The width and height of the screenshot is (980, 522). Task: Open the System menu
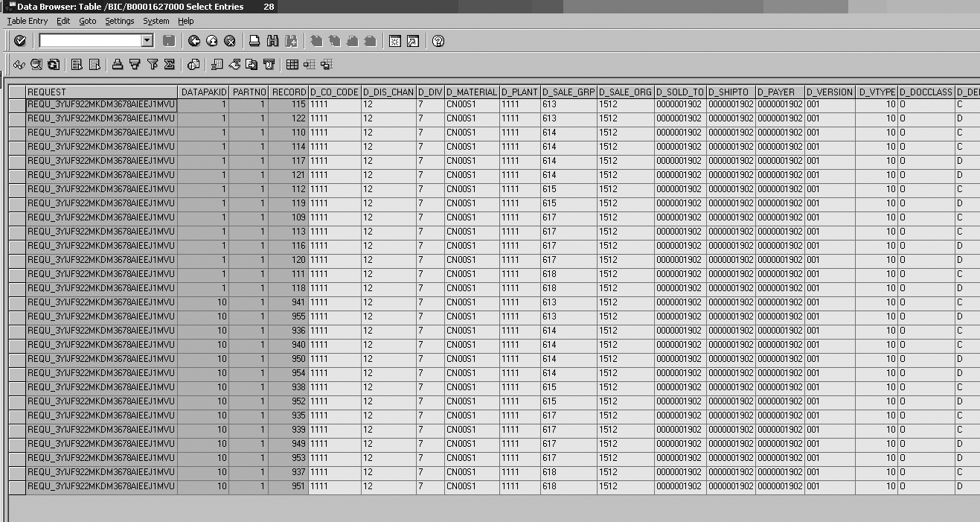click(156, 21)
